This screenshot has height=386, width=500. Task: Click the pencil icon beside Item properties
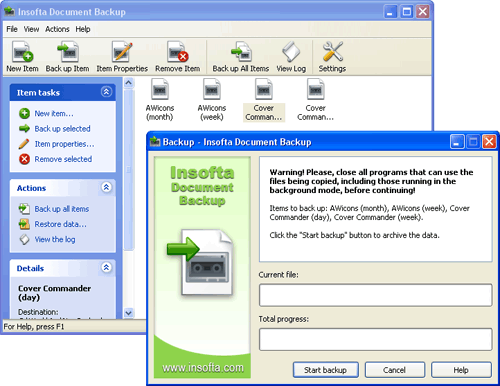tap(24, 144)
